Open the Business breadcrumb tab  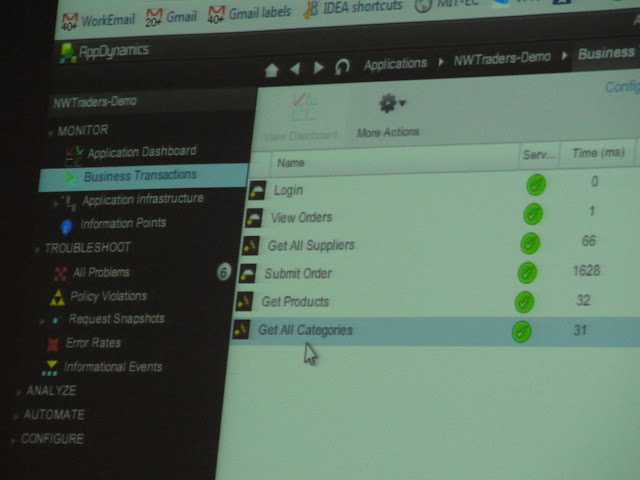(x=606, y=53)
